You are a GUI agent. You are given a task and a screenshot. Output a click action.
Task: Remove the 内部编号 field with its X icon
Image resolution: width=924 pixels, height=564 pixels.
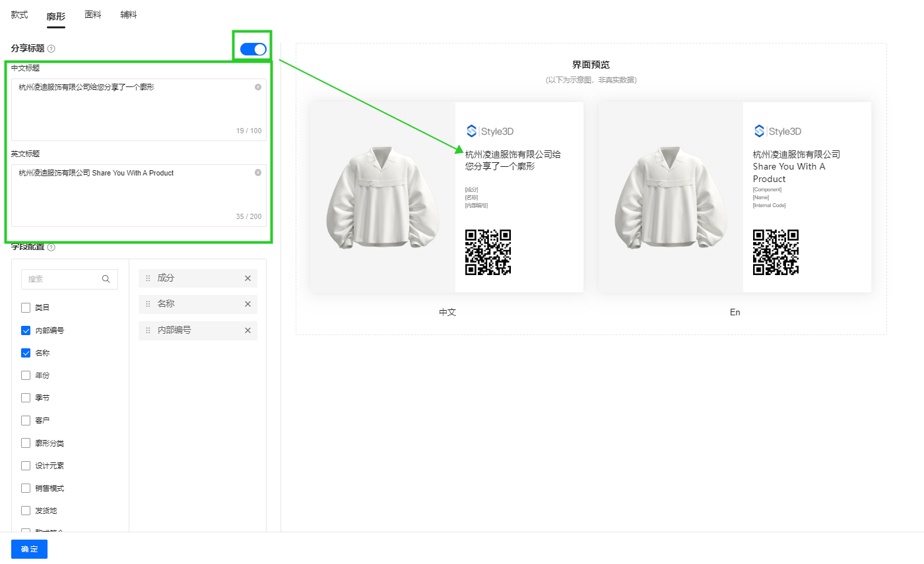point(247,330)
